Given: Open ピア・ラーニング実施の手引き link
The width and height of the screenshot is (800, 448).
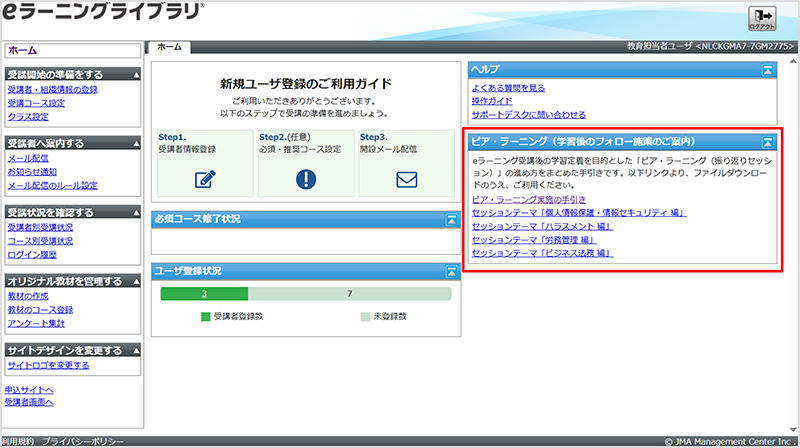Looking at the screenshot, I should tap(528, 199).
